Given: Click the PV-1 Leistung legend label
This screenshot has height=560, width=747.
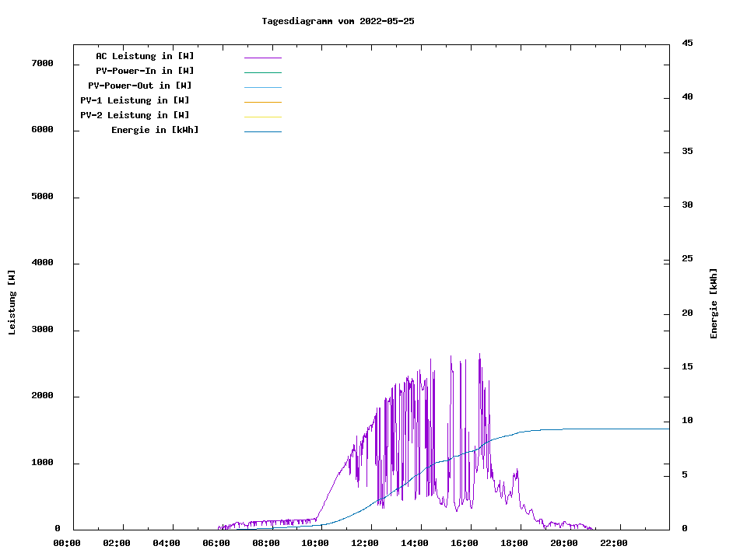Looking at the screenshot, I should coord(135,100).
